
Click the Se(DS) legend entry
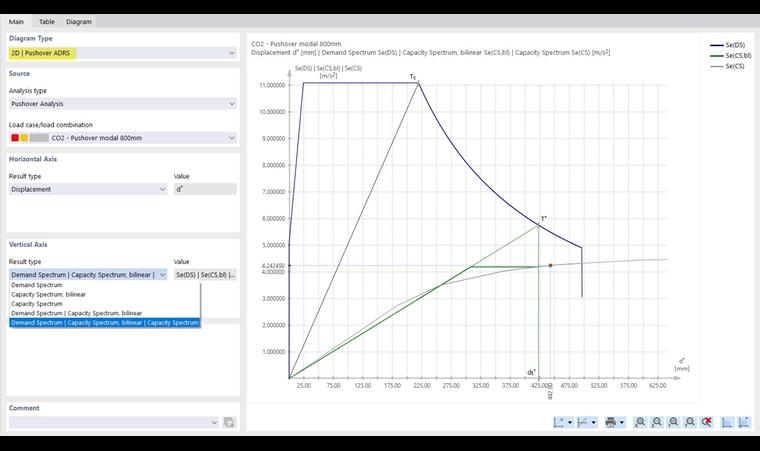(728, 45)
